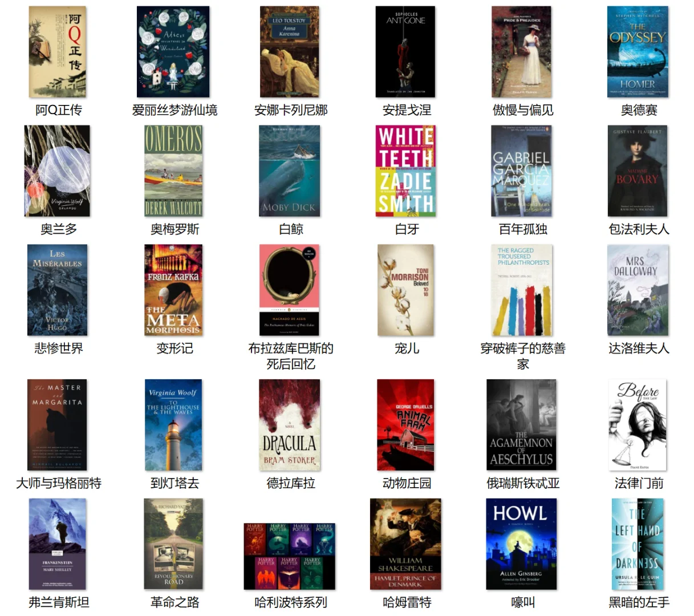Open the Animal Farm red cover
Image resolution: width=694 pixels, height=616 pixels.
[x=405, y=425]
